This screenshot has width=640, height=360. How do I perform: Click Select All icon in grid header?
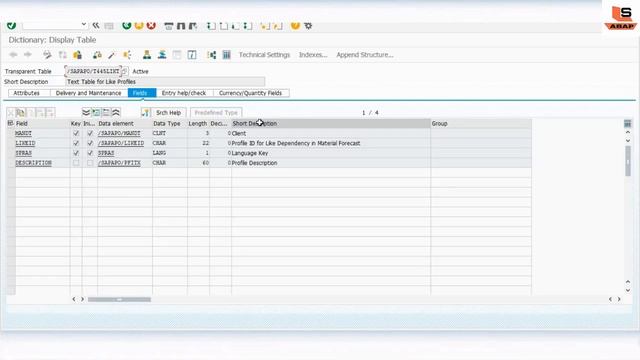[x=11, y=123]
